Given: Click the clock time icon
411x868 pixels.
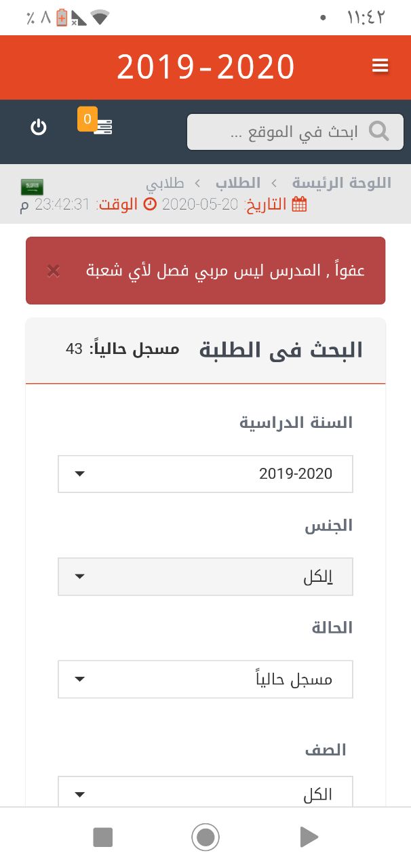Looking at the screenshot, I should coord(151,204).
